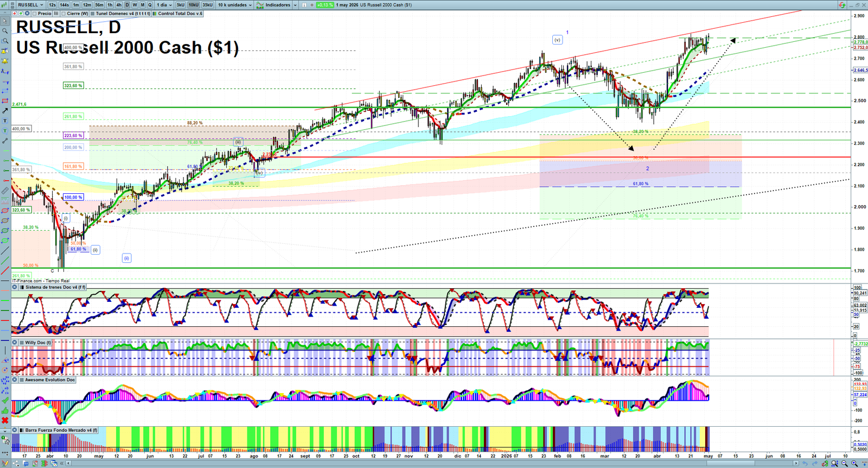The width and height of the screenshot is (868, 468).
Task: Click the Indicadores chart icon
Action: tap(260, 5)
